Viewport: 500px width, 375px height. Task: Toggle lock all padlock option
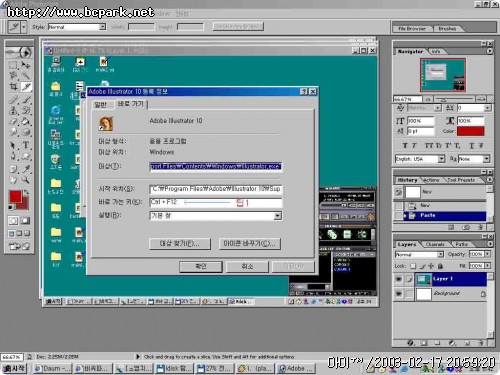click(440, 266)
